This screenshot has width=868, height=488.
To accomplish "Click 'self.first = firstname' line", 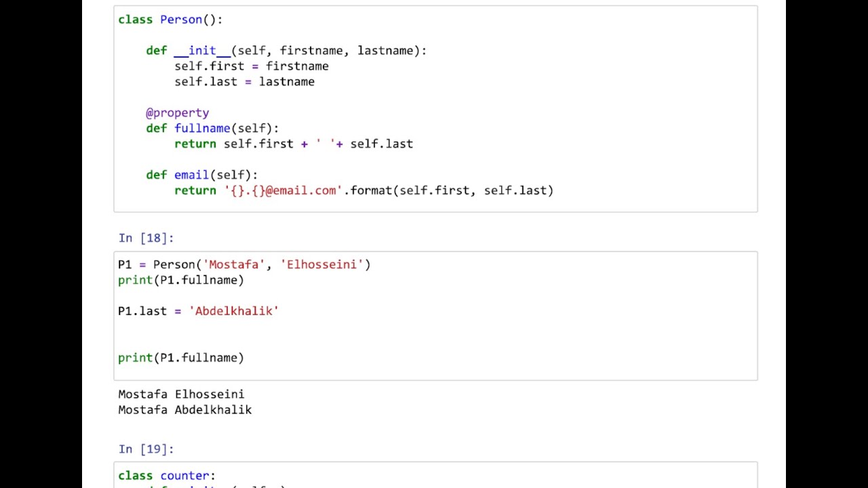I will [x=252, y=66].
